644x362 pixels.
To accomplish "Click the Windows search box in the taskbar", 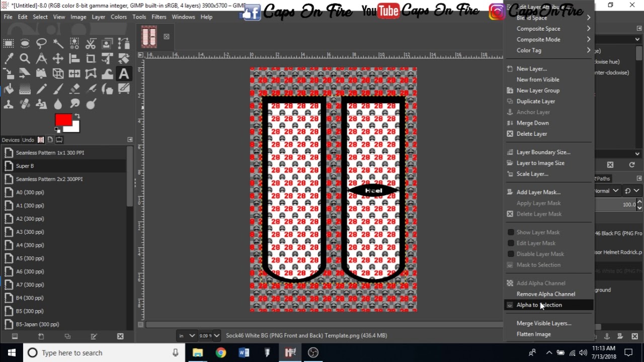I will (x=103, y=352).
